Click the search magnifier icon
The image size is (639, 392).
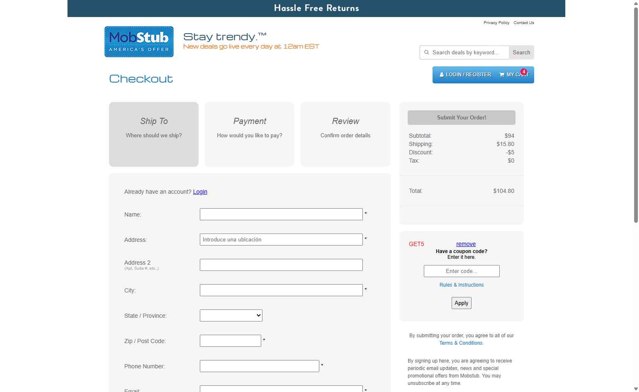[426, 53]
